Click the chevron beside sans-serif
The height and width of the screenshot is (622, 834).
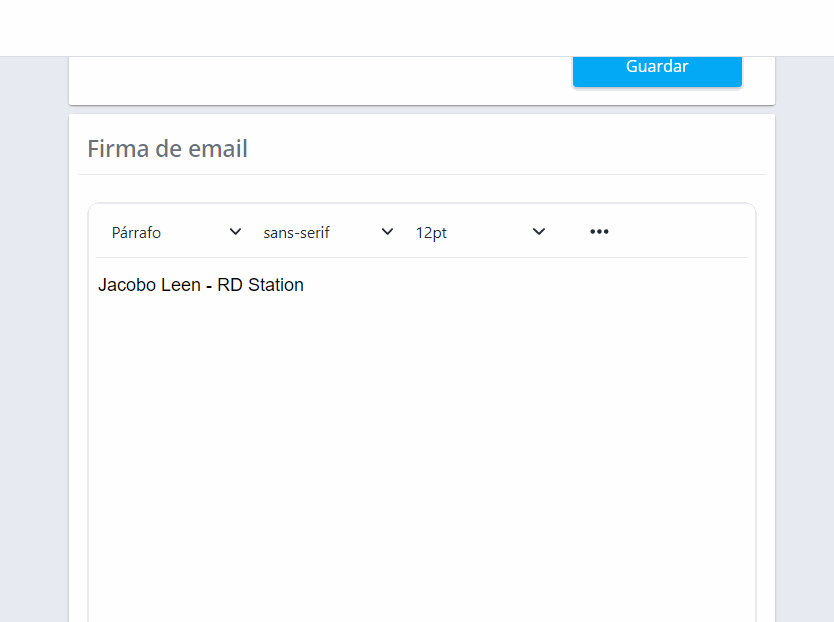pos(387,231)
